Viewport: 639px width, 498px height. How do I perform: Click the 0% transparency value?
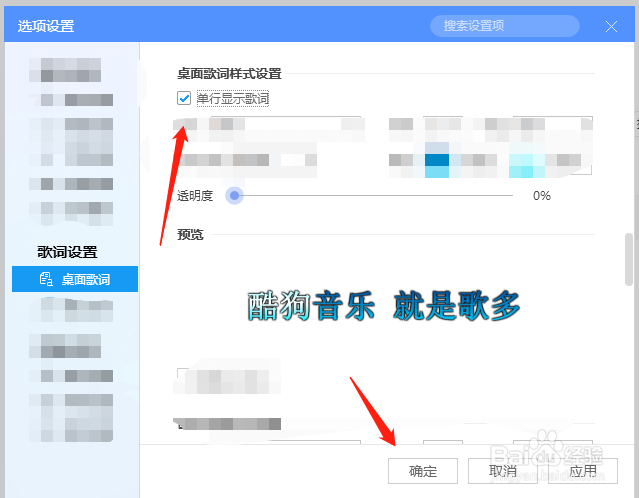tap(542, 196)
